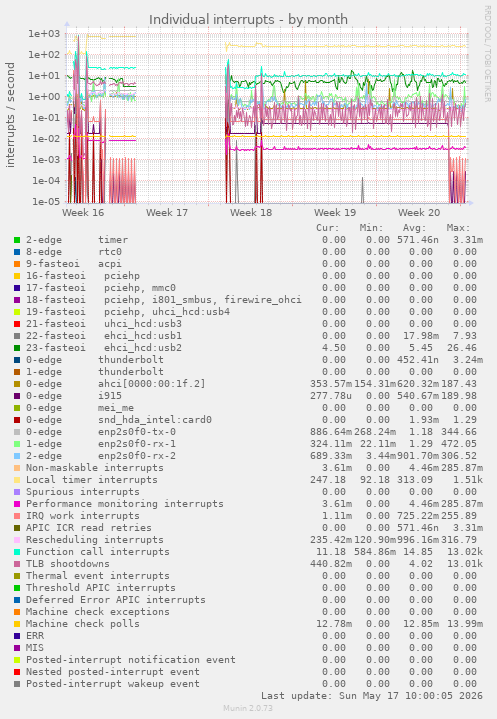The image size is (497, 719).
Task: Click the RRDTOOL / TOBI OETIKER watermark
Action: point(488,54)
